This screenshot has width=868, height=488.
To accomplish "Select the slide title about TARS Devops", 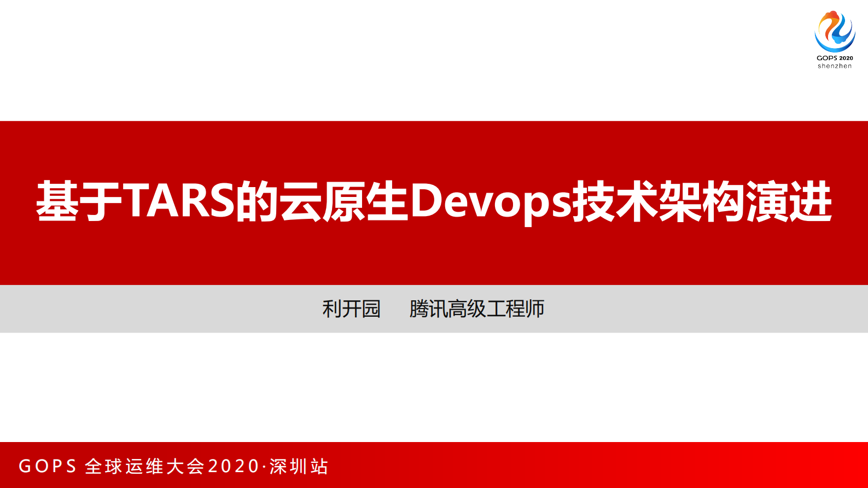I will [434, 201].
